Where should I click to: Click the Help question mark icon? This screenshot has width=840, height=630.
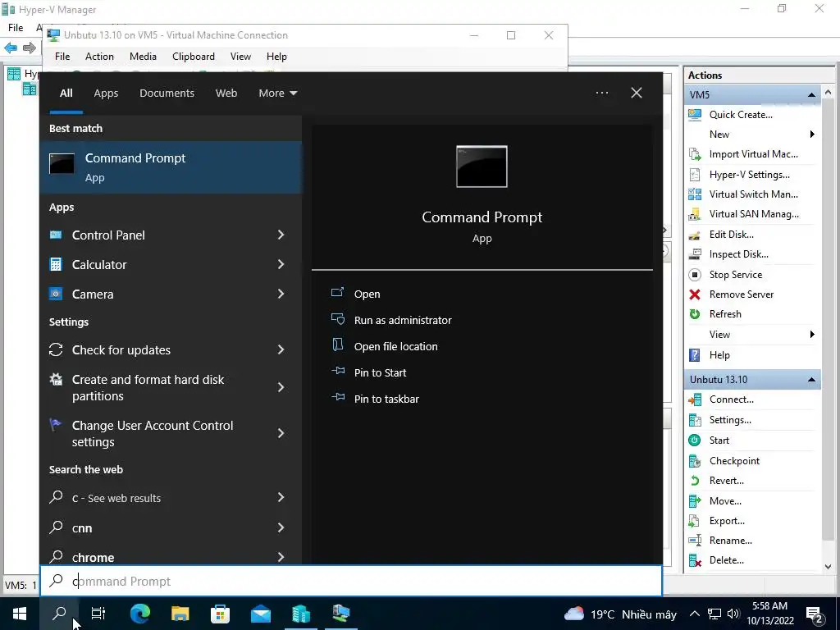[695, 355]
